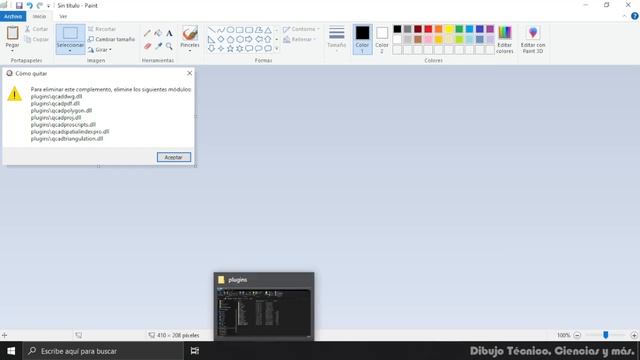640x360 pixels.
Task: Choose the Line shape
Action: [211, 30]
